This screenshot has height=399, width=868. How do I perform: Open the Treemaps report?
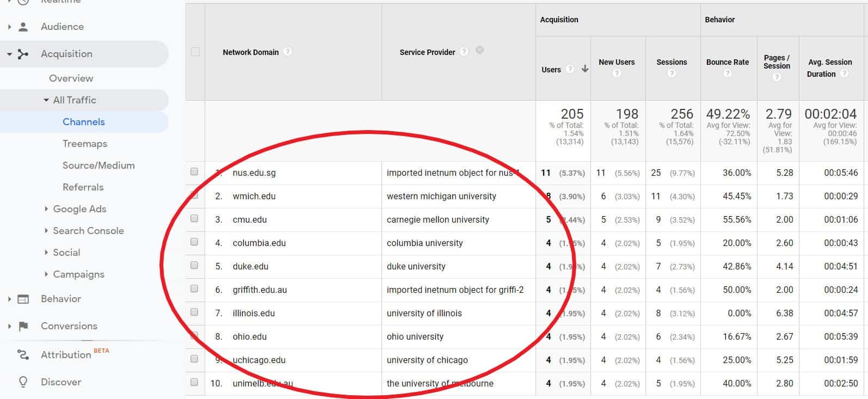coord(85,144)
